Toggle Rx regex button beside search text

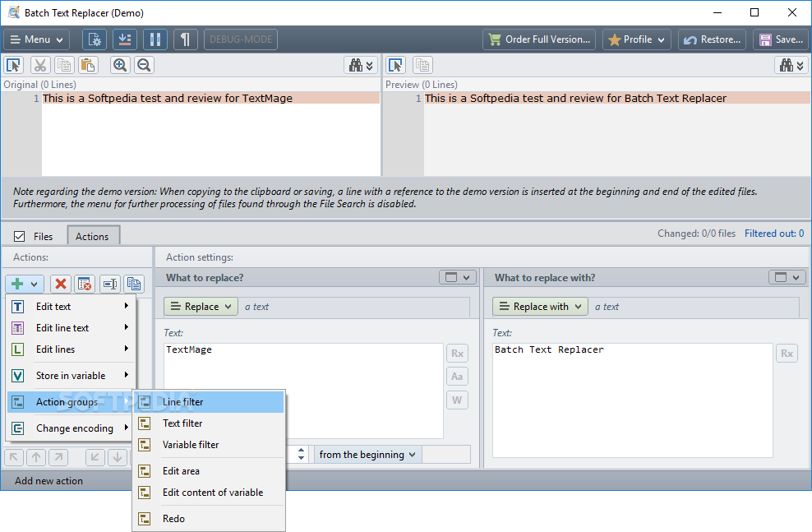tap(457, 354)
